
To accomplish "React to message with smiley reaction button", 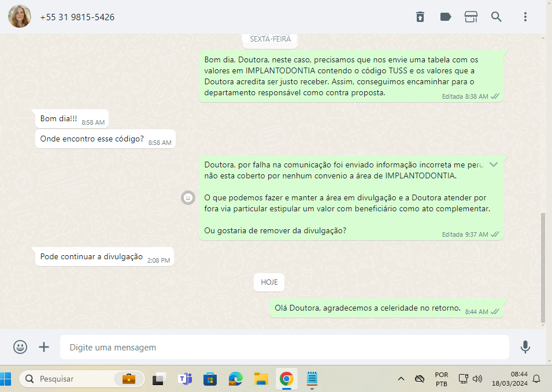I will 188,197.
